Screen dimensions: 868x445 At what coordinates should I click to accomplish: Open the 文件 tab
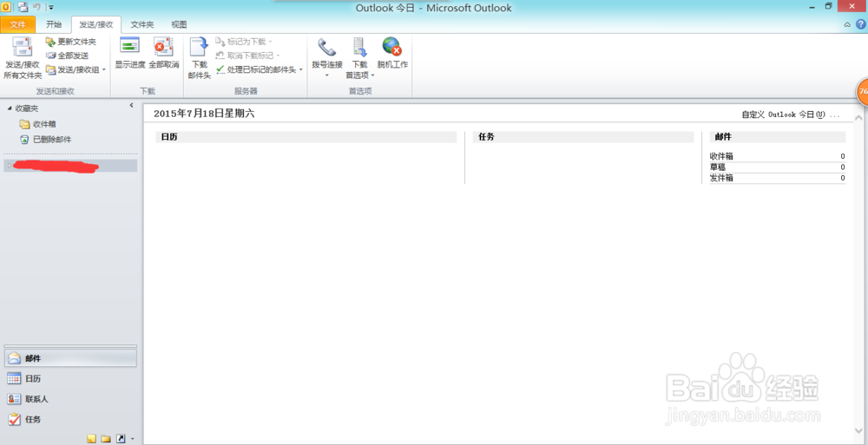[17, 24]
